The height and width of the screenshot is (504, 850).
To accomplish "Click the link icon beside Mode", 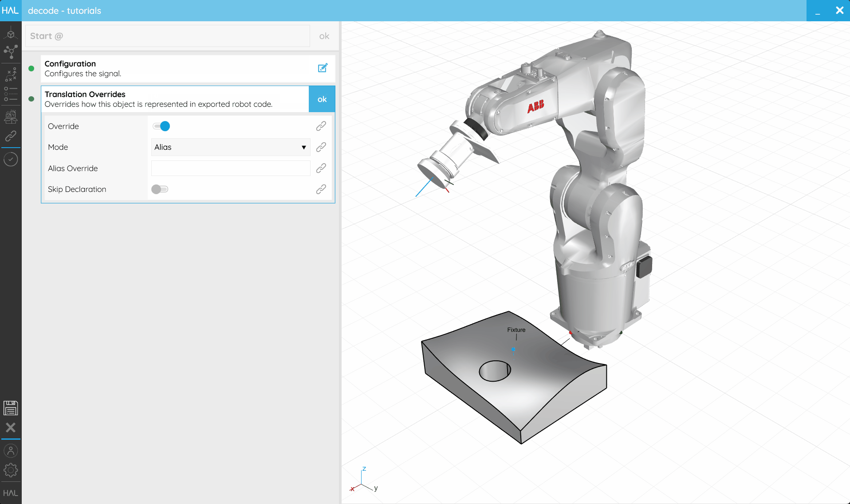I will tap(321, 147).
